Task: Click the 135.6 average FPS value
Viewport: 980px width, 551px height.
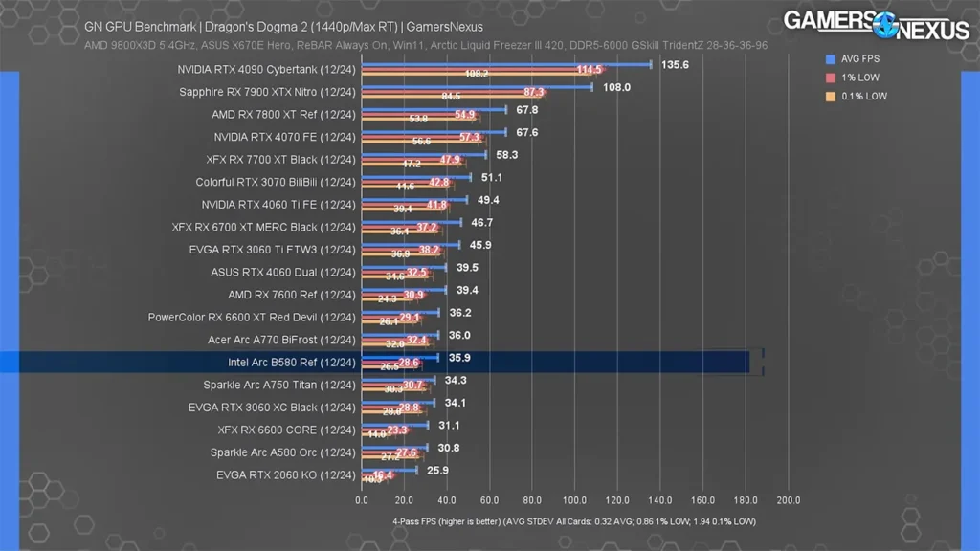Action: coord(675,64)
